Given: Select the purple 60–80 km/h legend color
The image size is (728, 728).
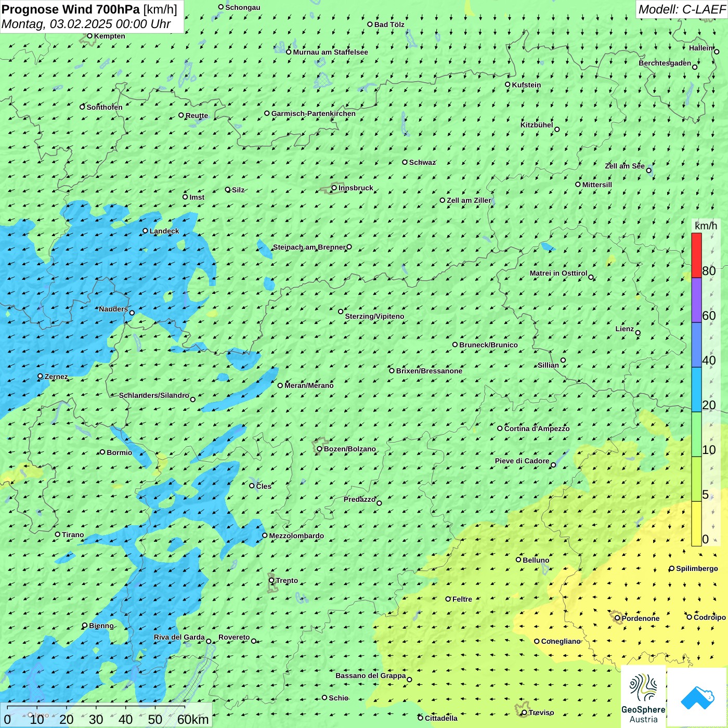Looking at the screenshot, I should (696, 301).
